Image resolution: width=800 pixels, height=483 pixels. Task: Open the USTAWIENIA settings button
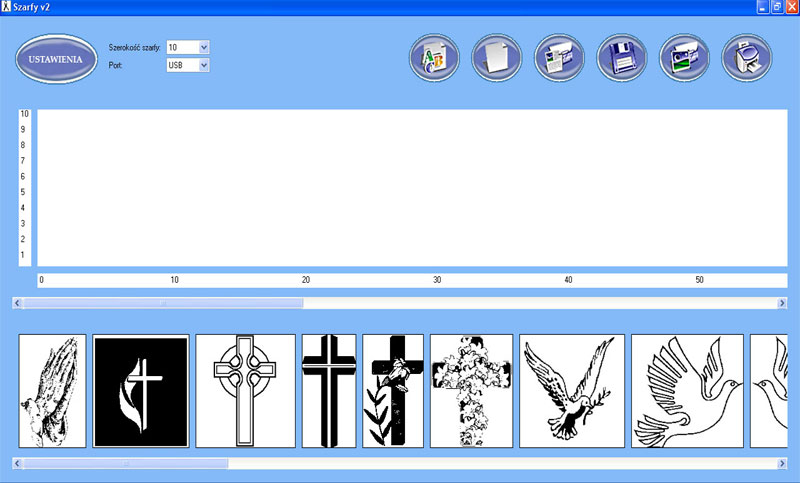[56, 59]
